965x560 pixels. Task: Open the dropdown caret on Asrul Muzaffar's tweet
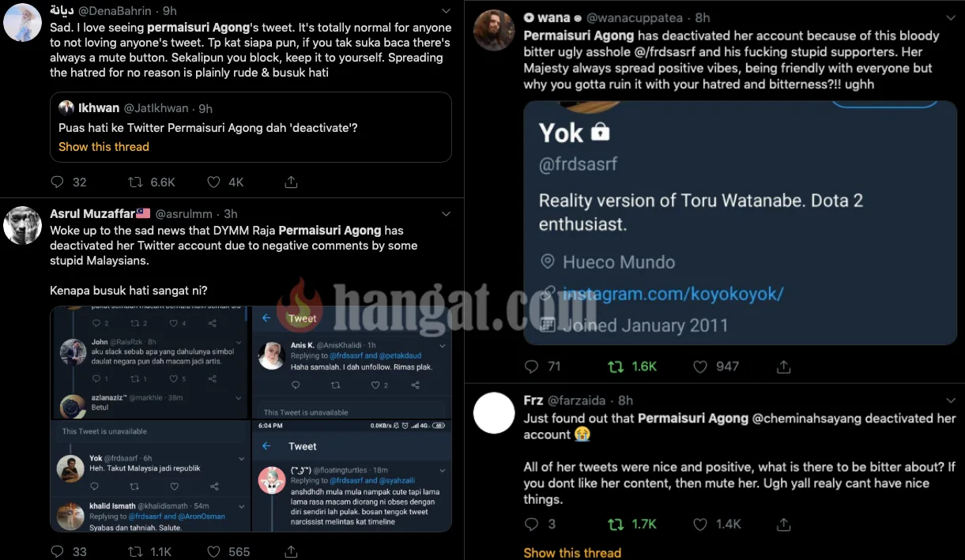[x=446, y=214]
